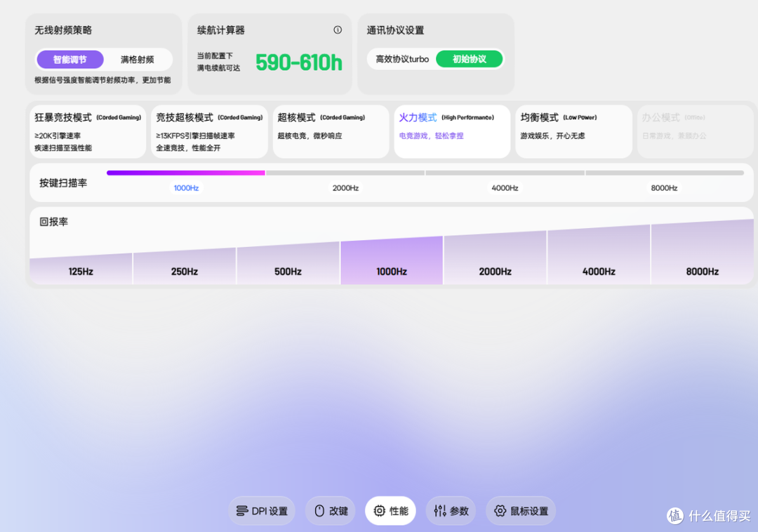Click ≥13KFPS引擎扫描帧速率 text
758x532 pixels.
[x=195, y=135]
